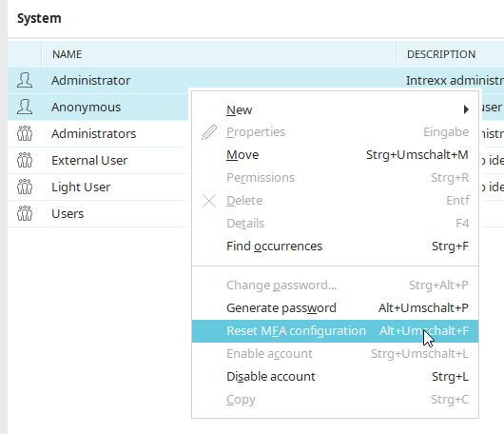Select the Users group name

68,214
